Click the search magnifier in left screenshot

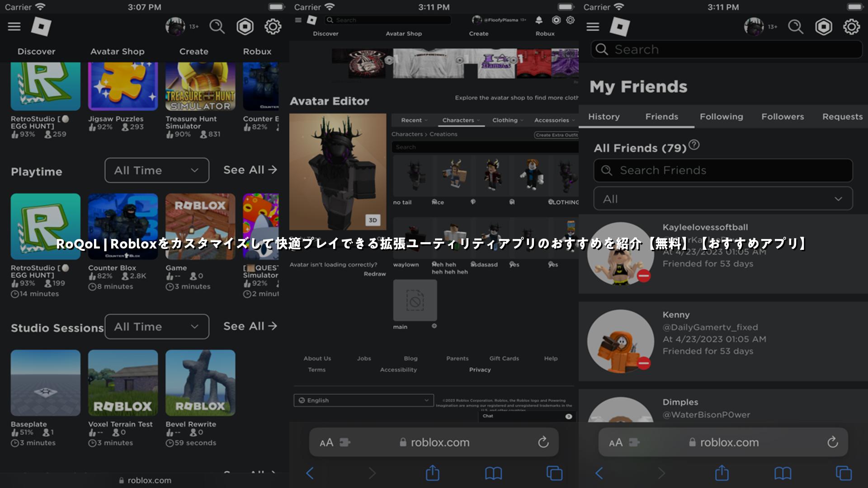click(x=217, y=27)
